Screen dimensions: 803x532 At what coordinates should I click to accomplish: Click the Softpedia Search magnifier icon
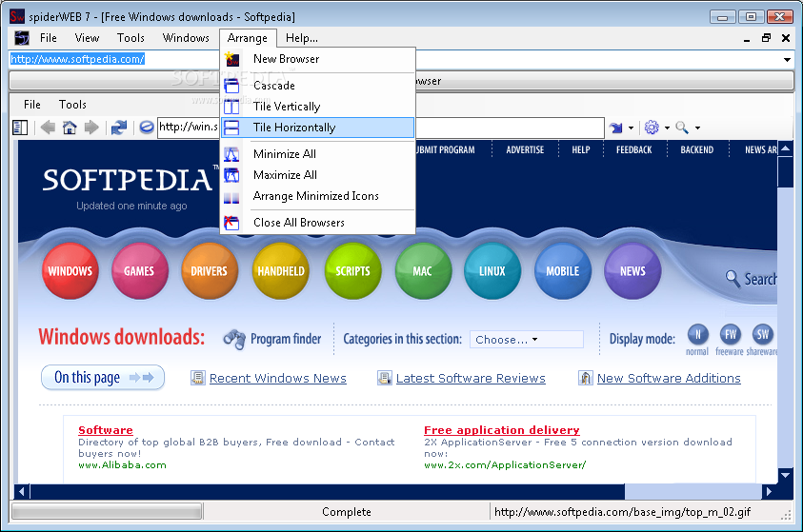(733, 279)
